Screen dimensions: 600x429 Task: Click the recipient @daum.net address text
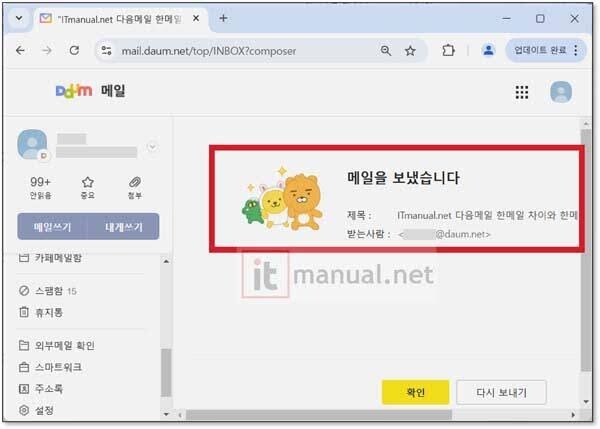[x=444, y=234]
